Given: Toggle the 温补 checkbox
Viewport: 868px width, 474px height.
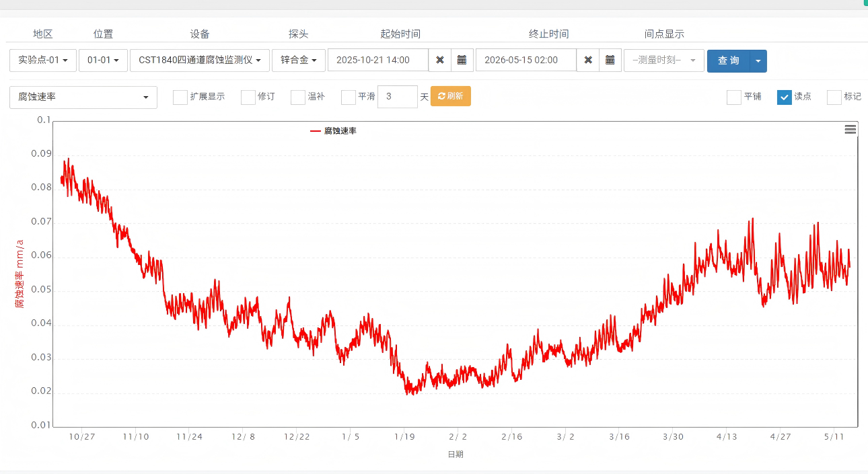Looking at the screenshot, I should [x=298, y=97].
